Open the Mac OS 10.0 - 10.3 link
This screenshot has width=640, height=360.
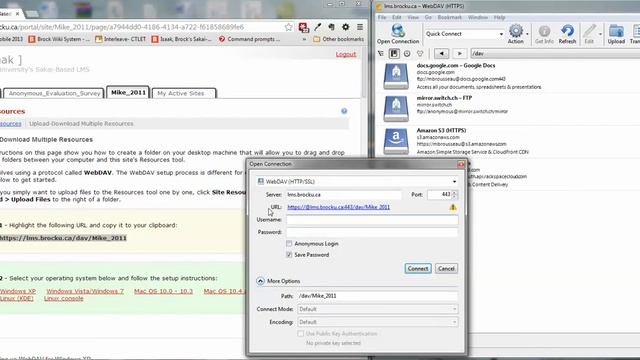pyautogui.click(x=163, y=291)
